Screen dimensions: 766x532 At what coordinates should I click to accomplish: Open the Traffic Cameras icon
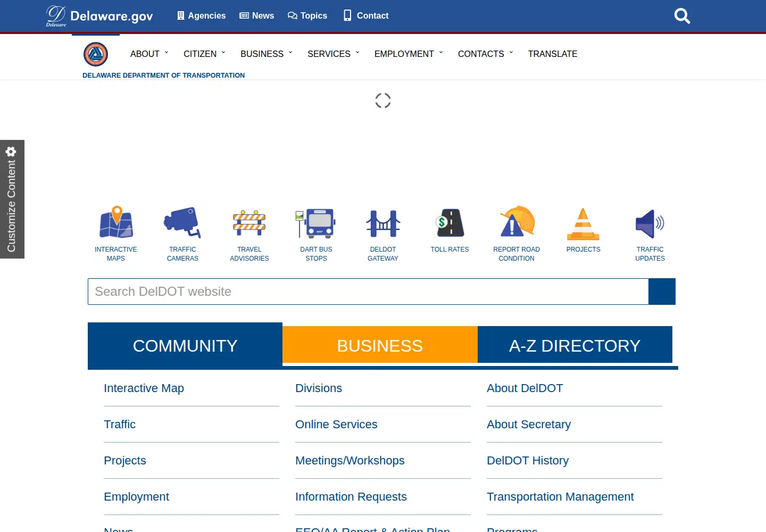(x=182, y=222)
